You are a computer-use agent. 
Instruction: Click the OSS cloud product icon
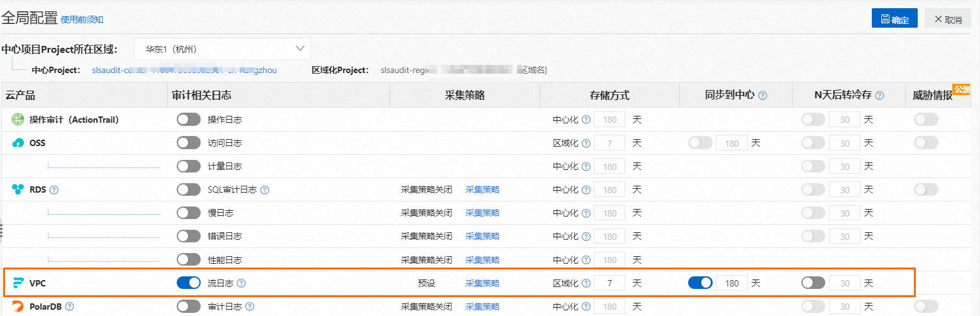click(18, 143)
